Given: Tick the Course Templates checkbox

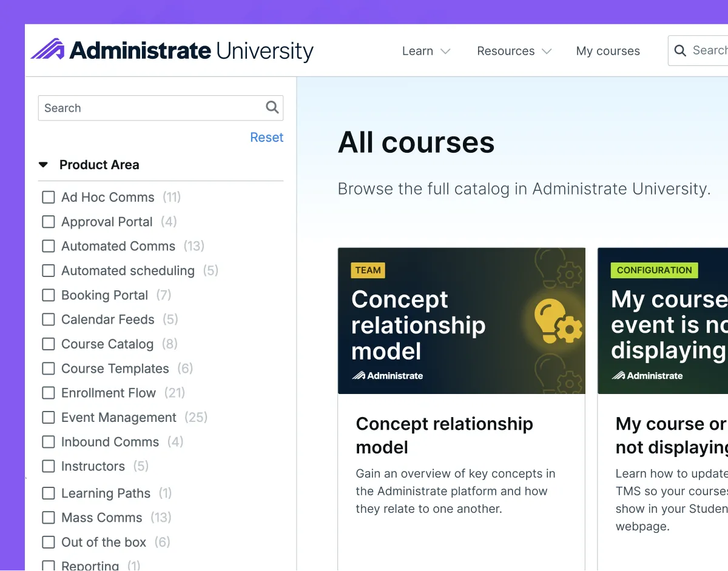Looking at the screenshot, I should pos(49,369).
